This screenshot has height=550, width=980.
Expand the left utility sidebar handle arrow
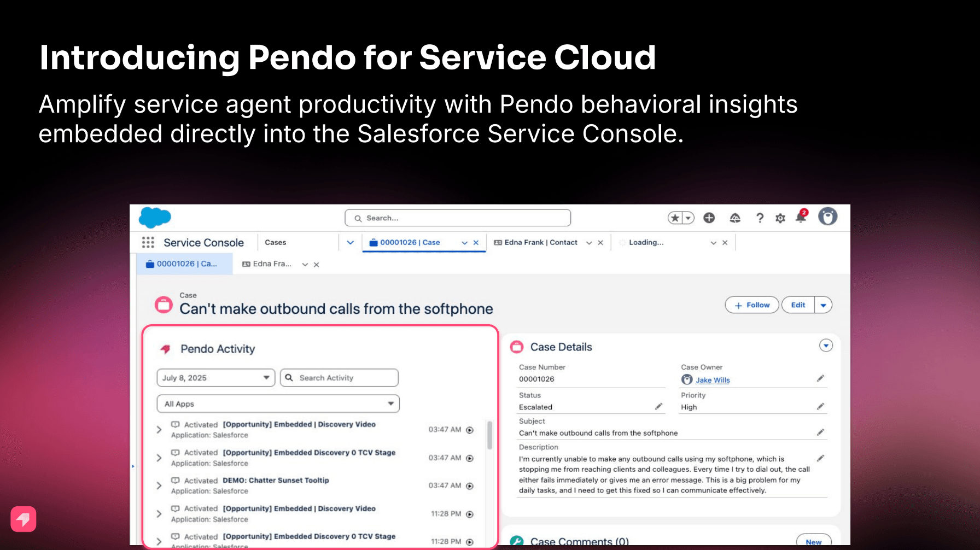[133, 466]
